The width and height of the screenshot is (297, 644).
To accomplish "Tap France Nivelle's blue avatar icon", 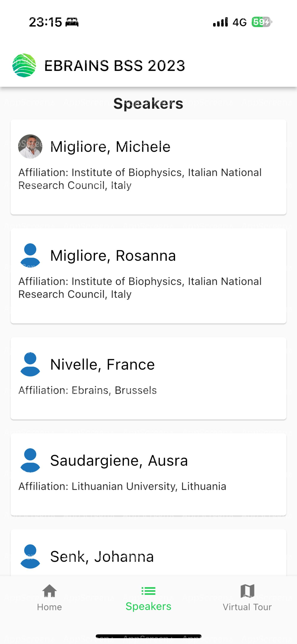I will click(x=30, y=364).
